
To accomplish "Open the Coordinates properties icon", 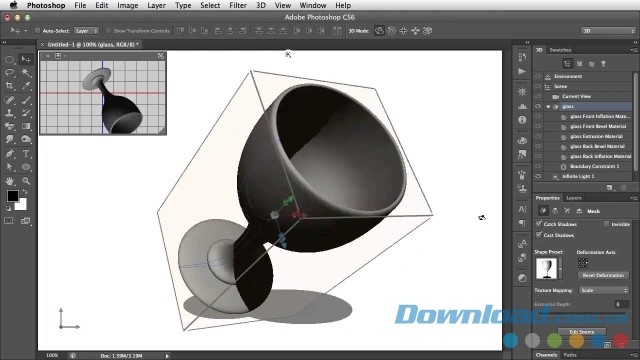I will [579, 211].
